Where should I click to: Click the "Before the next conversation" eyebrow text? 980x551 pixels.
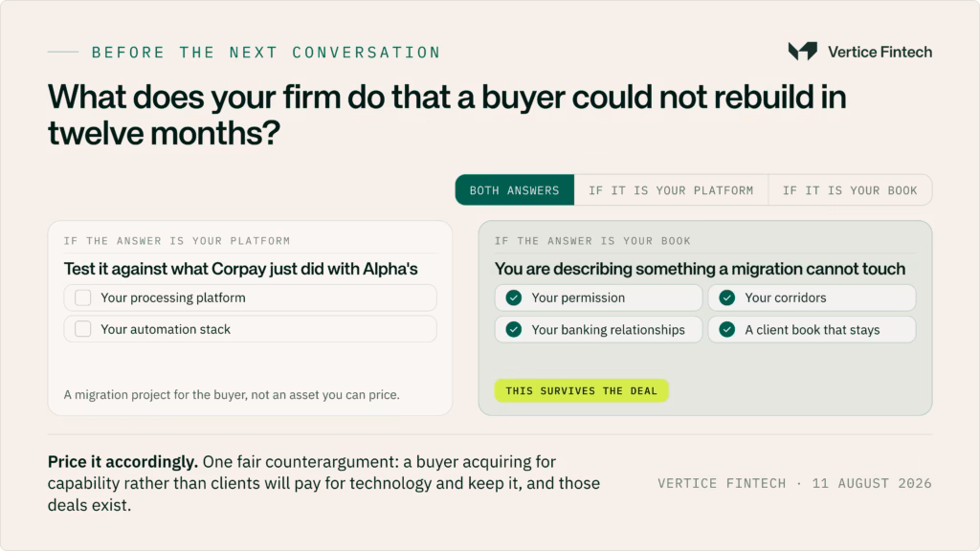[x=266, y=53]
